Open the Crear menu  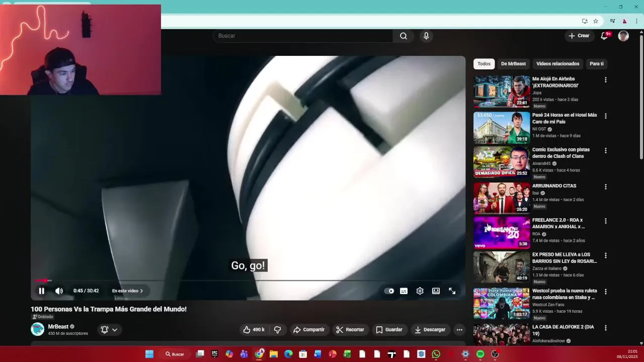click(x=579, y=36)
